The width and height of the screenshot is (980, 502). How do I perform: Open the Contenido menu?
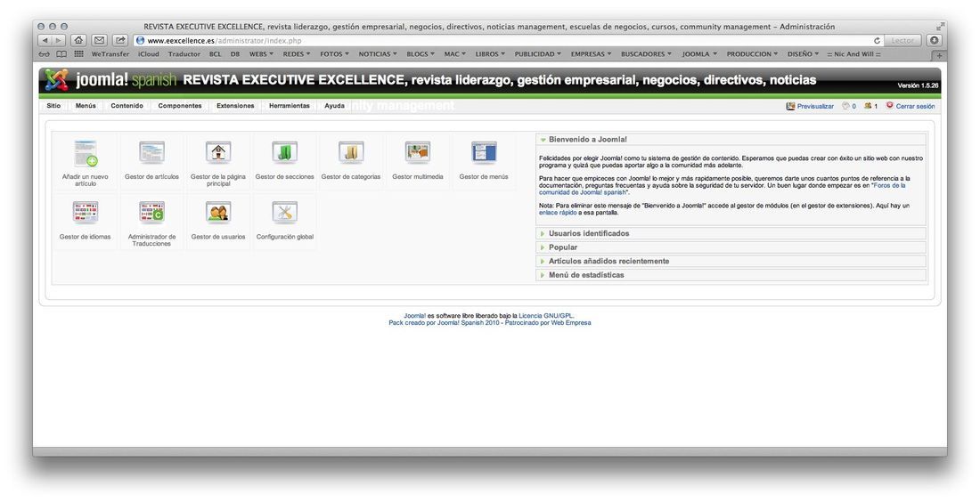point(127,106)
